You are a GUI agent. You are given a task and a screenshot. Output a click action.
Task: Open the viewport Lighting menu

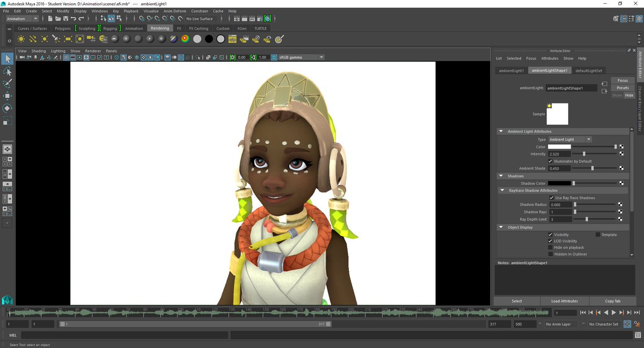pyautogui.click(x=57, y=51)
